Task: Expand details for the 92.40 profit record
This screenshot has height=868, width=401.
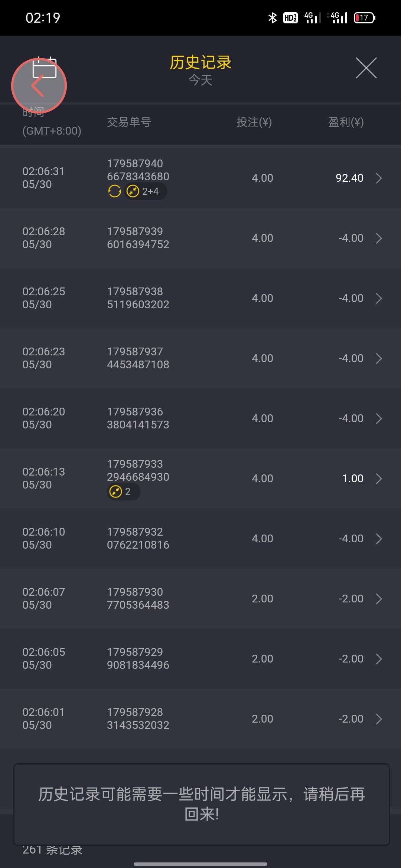Action: click(379, 178)
